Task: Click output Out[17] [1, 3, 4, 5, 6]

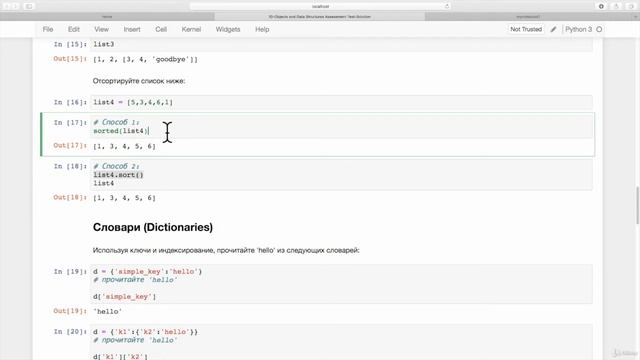Action: (x=124, y=146)
